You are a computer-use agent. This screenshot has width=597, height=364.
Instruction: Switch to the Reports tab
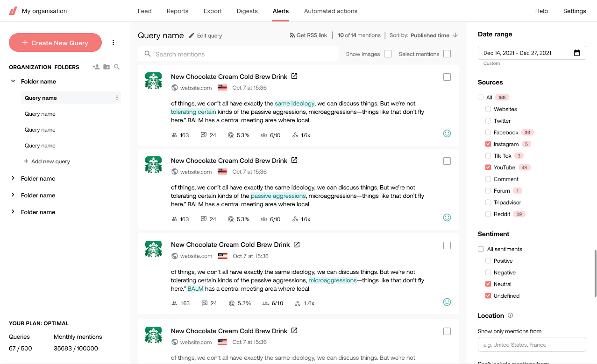(x=177, y=11)
